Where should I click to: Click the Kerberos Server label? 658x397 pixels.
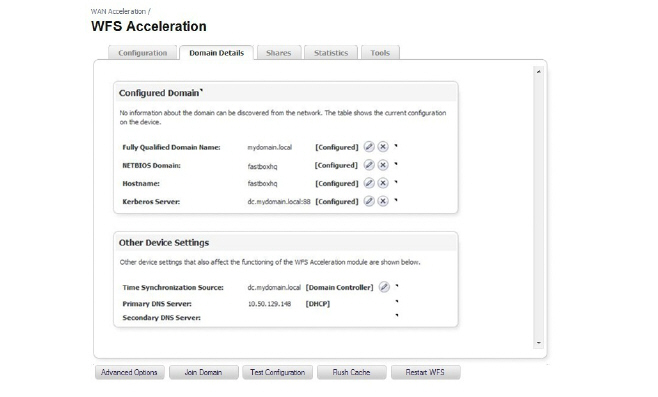[x=151, y=201]
